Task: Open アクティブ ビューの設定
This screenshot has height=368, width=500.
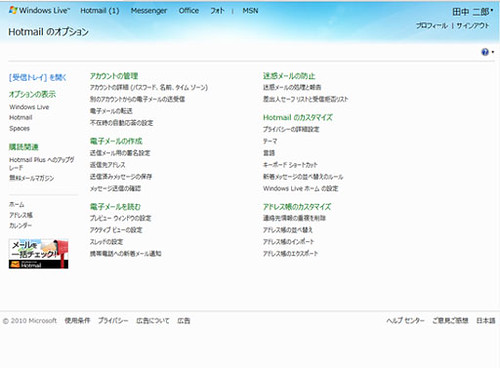Action: [116, 230]
